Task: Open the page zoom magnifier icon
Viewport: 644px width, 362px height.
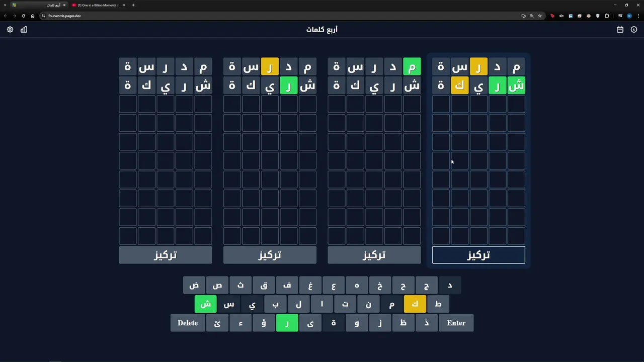Action: 531,16
